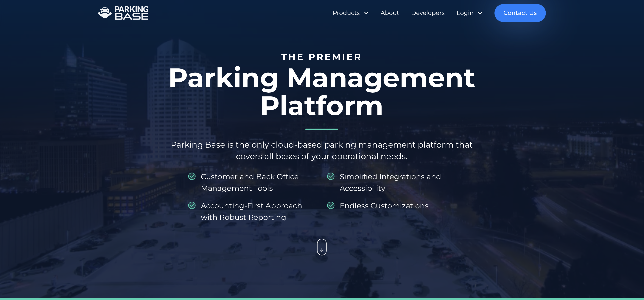Click the Contact Us button
Image resolution: width=644 pixels, height=300 pixels.
(x=520, y=13)
